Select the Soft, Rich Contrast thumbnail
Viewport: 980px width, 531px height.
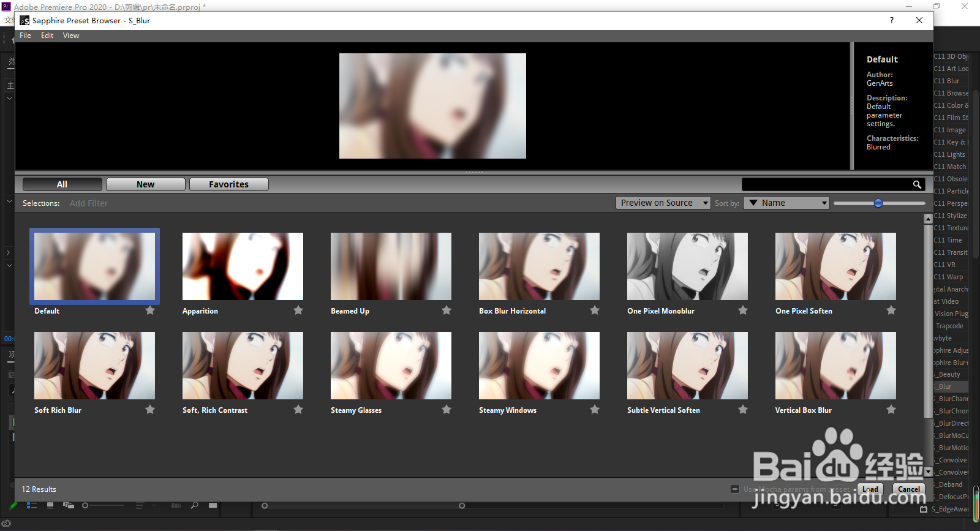[243, 366]
